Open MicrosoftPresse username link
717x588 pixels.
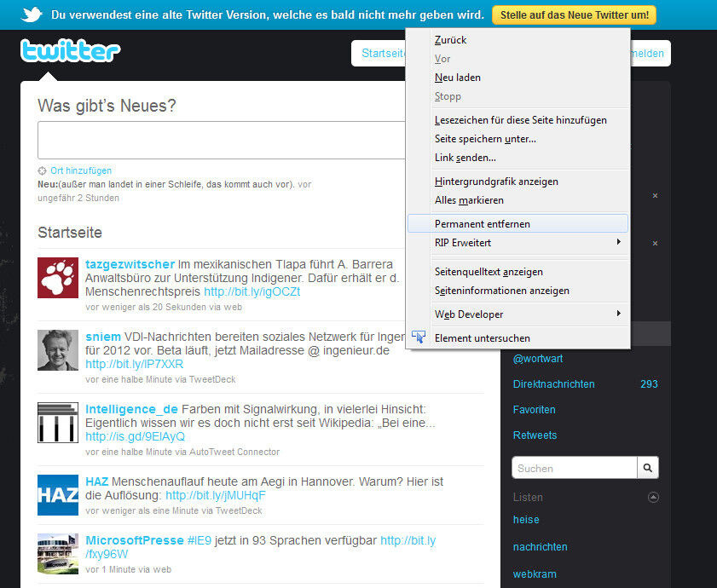click(x=135, y=540)
